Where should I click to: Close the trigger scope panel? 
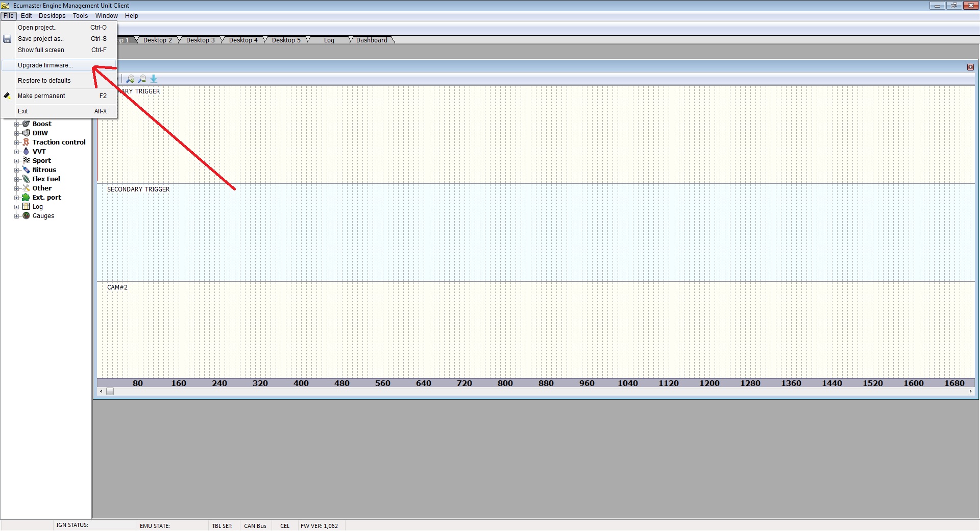pos(970,67)
